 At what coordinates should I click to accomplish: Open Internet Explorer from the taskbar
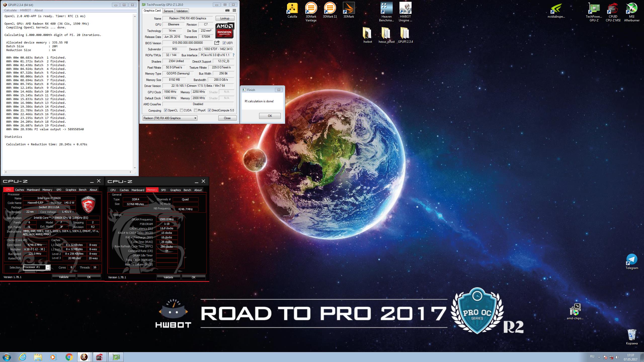click(22, 357)
